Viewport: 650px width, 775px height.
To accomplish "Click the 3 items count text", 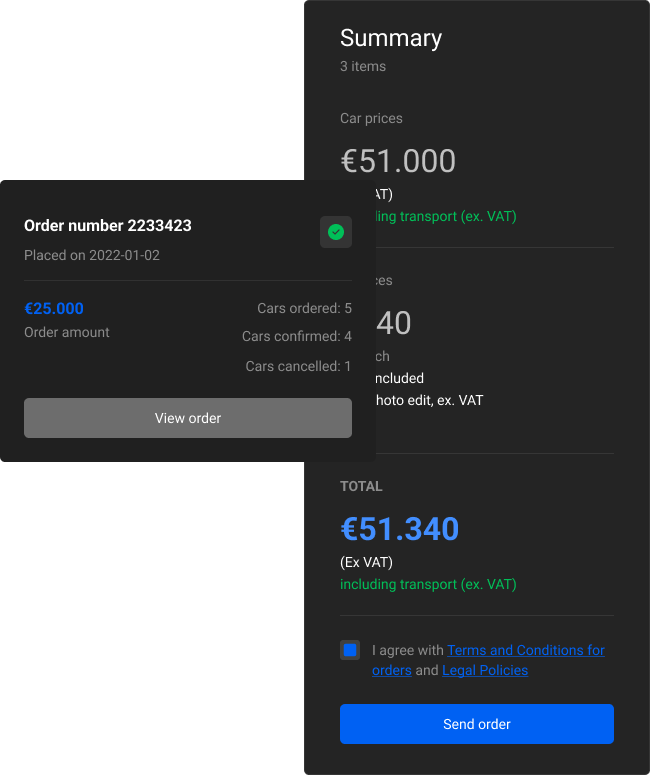I will click(x=363, y=66).
